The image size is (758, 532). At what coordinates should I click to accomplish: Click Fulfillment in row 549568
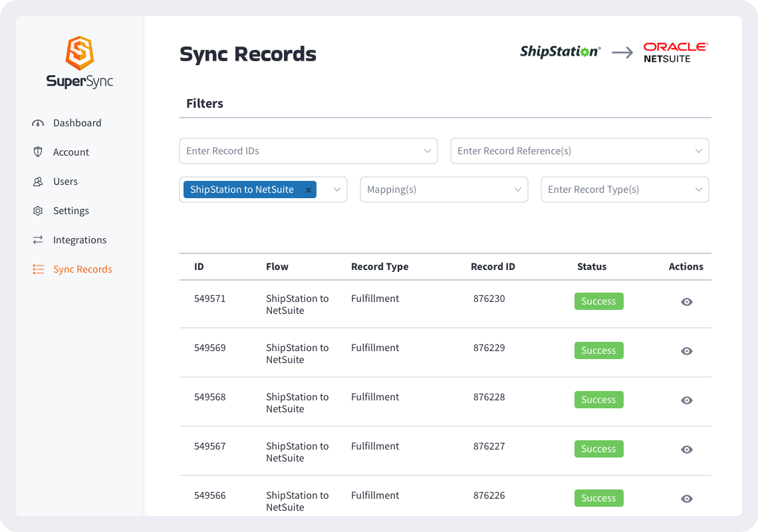[375, 397]
